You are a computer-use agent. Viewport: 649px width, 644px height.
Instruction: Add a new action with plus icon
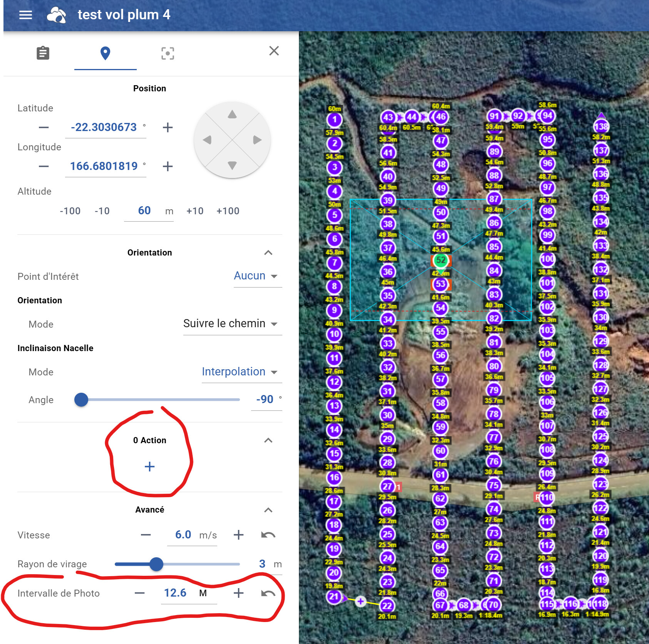point(149,467)
